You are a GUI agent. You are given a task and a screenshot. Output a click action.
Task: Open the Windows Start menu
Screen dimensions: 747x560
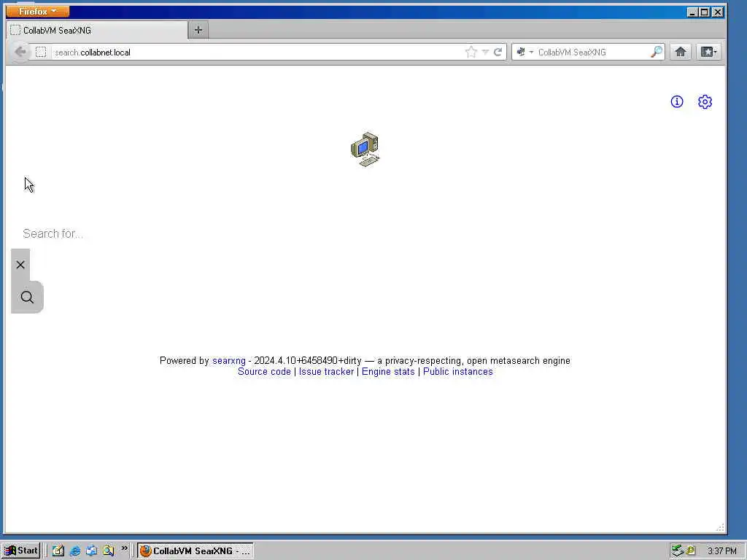click(x=21, y=551)
